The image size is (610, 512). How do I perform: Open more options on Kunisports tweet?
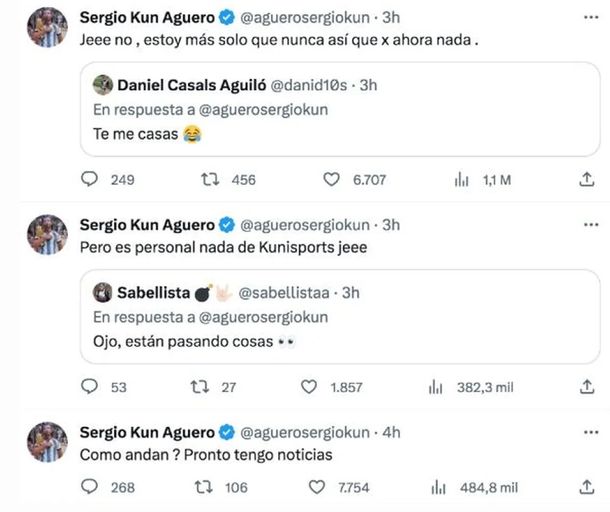coord(586,224)
